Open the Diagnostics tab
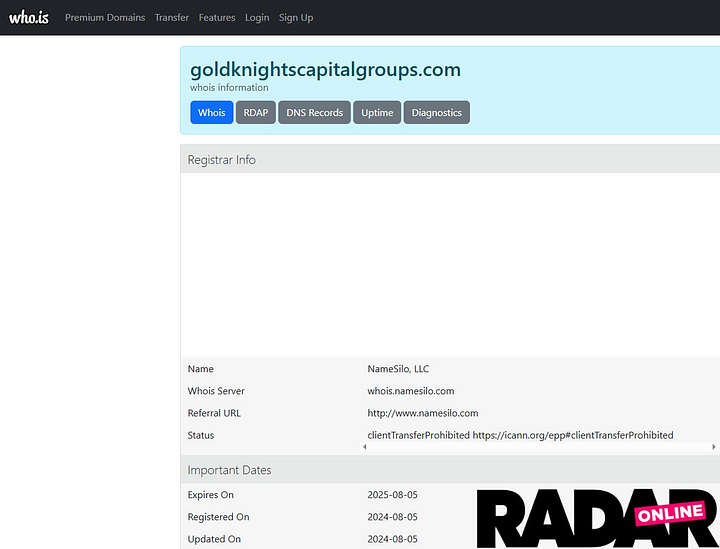The width and height of the screenshot is (720, 549). pos(437,112)
